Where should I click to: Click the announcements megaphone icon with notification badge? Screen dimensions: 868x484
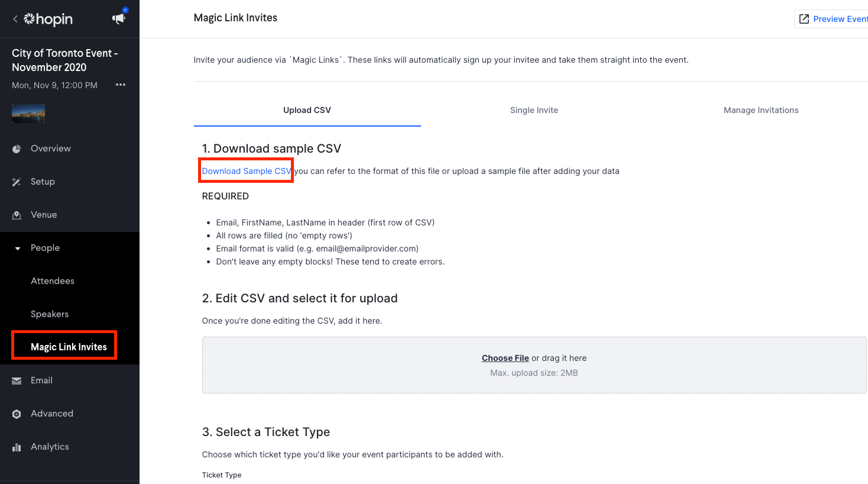(118, 18)
